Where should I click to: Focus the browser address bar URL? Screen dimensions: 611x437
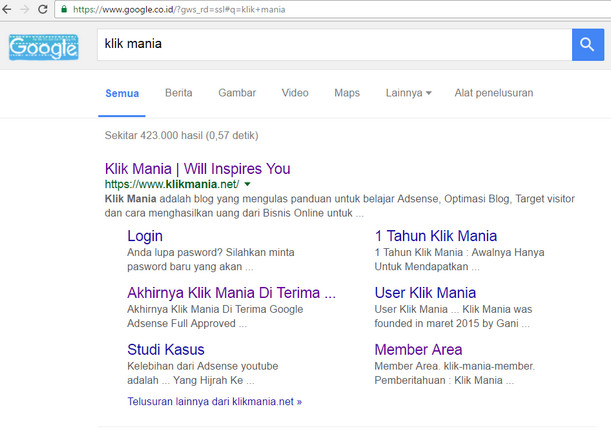pos(179,9)
